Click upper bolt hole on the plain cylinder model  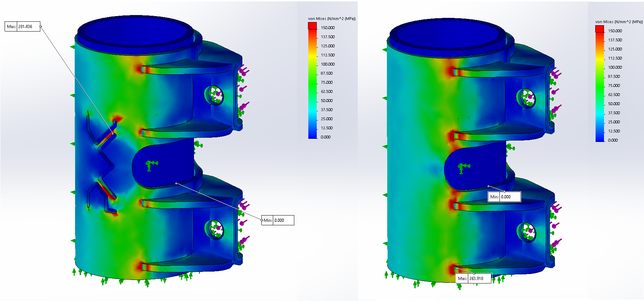[526, 98]
